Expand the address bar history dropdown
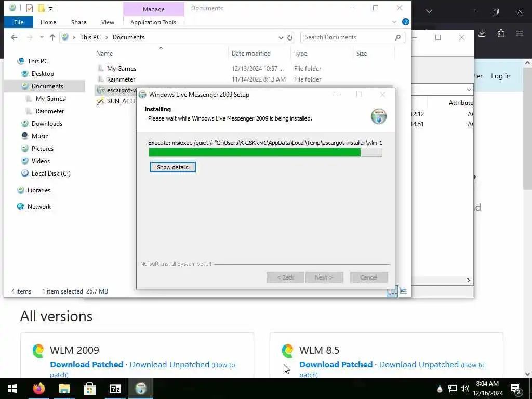Screen dimensions: 532x399 click(281, 37)
